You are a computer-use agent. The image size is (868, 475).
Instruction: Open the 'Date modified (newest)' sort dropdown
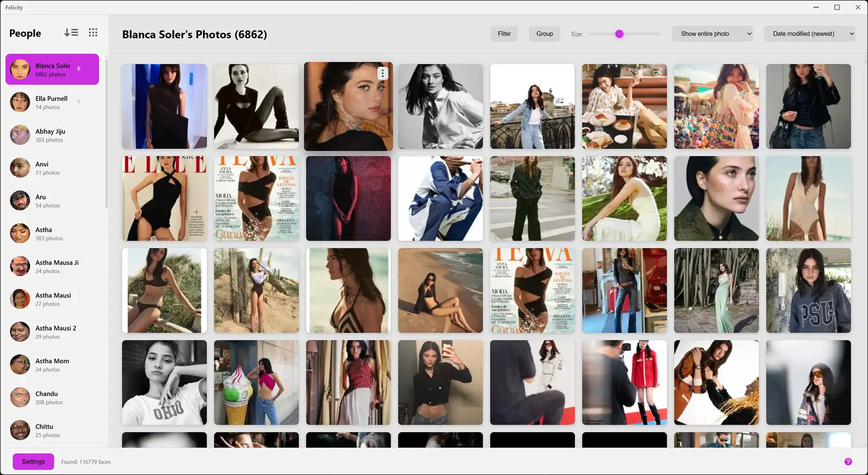click(x=809, y=34)
